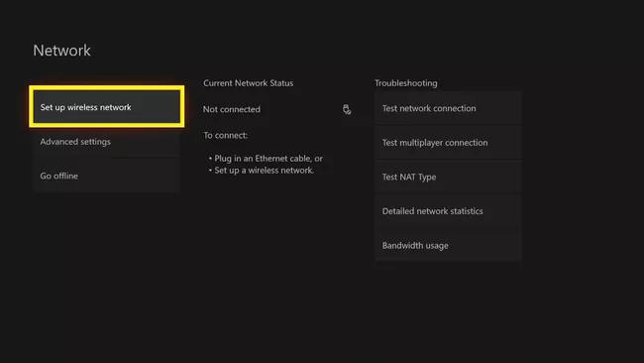Select Test NAT Type
The width and height of the screenshot is (644, 363).
(448, 178)
